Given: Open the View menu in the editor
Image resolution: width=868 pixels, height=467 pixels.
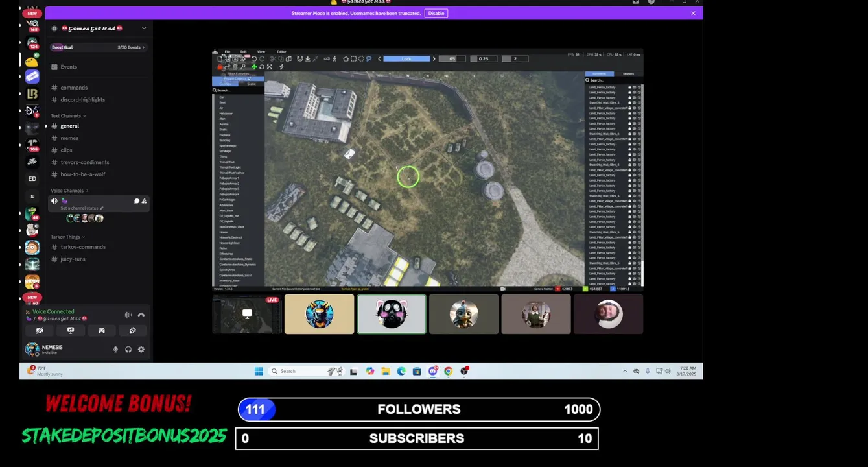Looking at the screenshot, I should [261, 51].
